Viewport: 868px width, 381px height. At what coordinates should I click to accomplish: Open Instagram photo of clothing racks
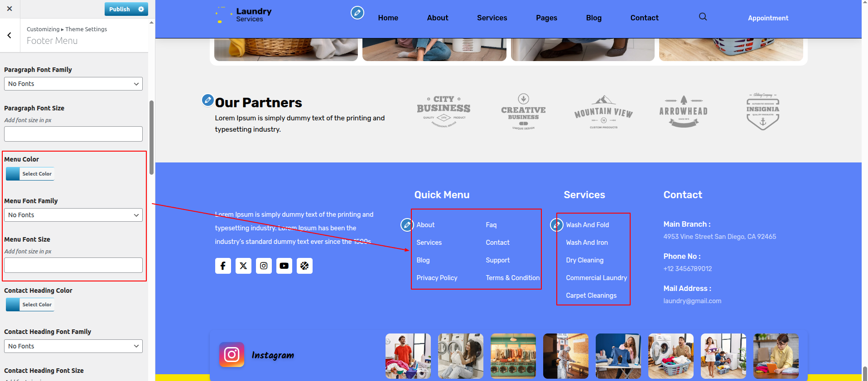click(x=513, y=356)
